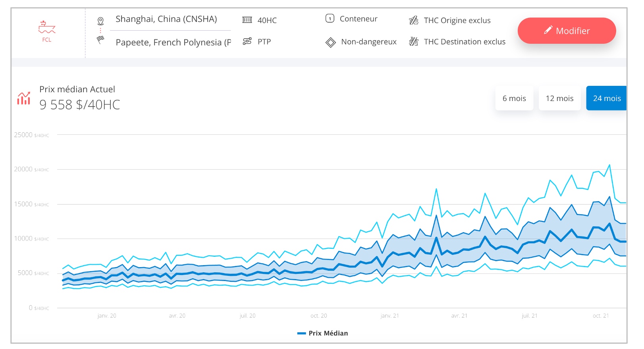The width and height of the screenshot is (644, 349).
Task: Click the oct. 21 axis label
Action: [x=601, y=316]
